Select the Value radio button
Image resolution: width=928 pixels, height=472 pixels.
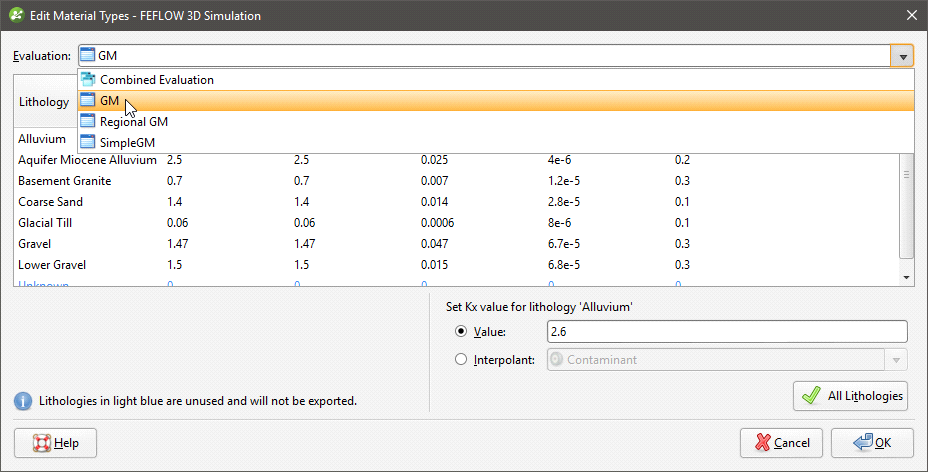(x=461, y=332)
